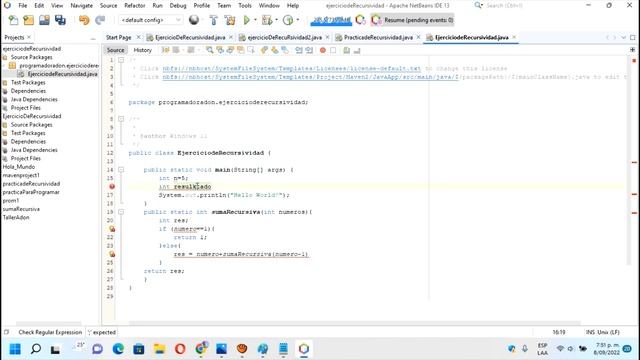Image resolution: width=640 pixels, height=360 pixels.
Task: Click the Resume pending events button
Action: click(412, 20)
